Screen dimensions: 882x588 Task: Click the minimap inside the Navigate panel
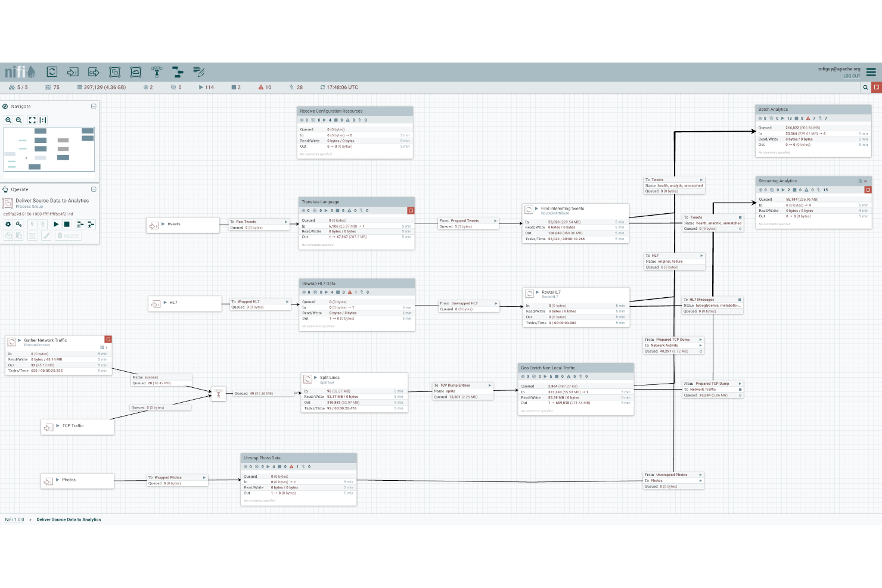point(49,149)
